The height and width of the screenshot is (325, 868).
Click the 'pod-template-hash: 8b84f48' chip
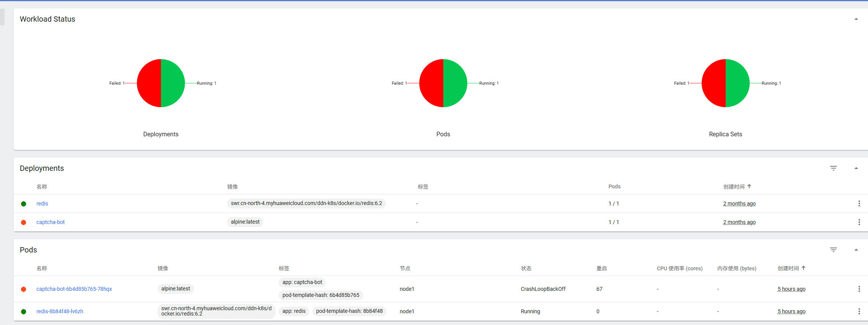[x=349, y=311]
